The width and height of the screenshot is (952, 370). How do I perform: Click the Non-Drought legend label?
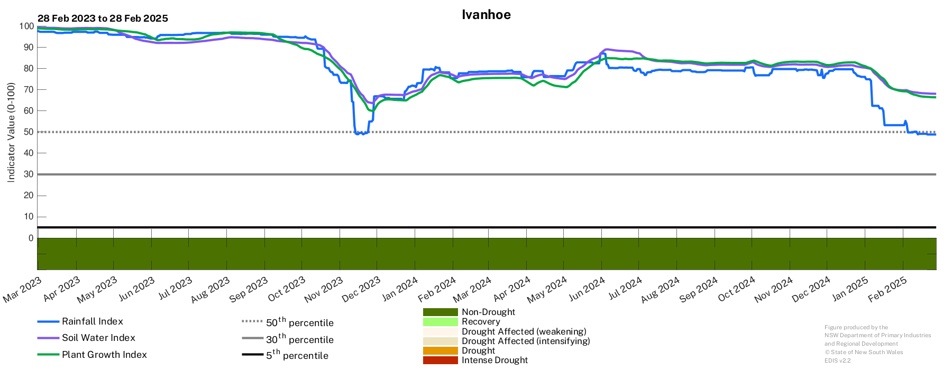click(488, 312)
